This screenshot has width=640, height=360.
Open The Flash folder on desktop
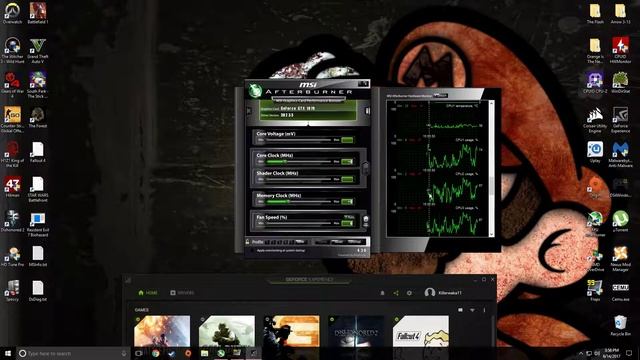595,13
